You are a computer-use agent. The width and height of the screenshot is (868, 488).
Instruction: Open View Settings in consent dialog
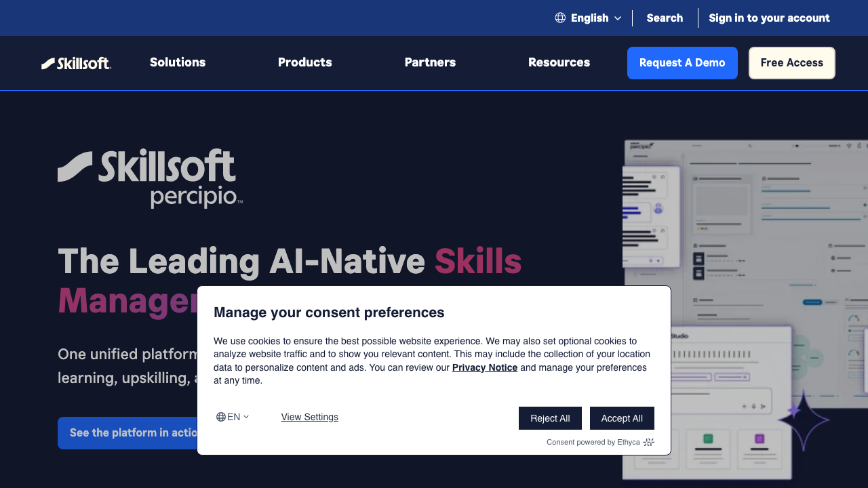click(x=310, y=417)
